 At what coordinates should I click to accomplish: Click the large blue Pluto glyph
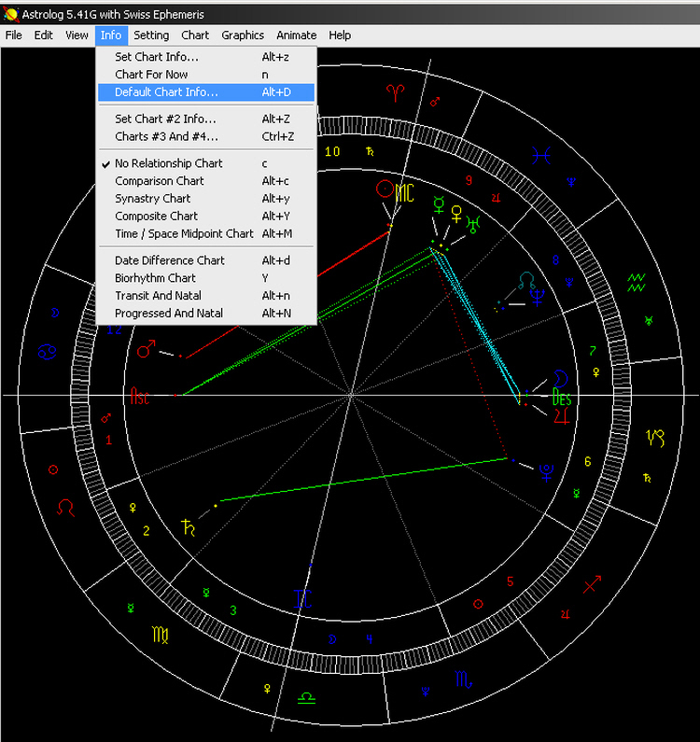tap(547, 473)
